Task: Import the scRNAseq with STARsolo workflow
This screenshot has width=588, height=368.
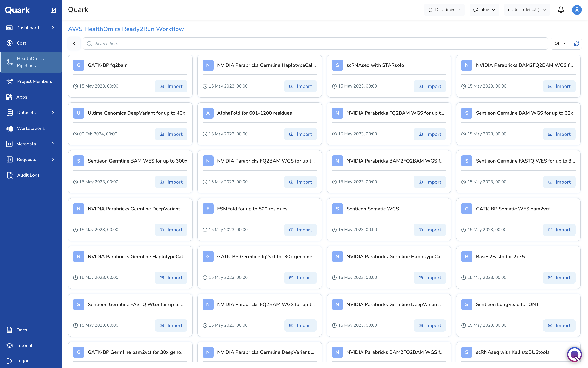Action: [x=430, y=86]
